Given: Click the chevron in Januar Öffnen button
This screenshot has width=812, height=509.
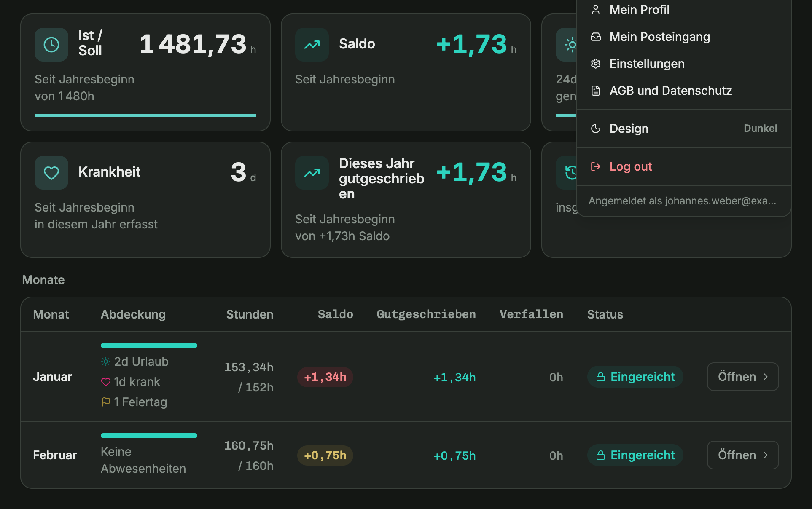Looking at the screenshot, I should pos(766,377).
